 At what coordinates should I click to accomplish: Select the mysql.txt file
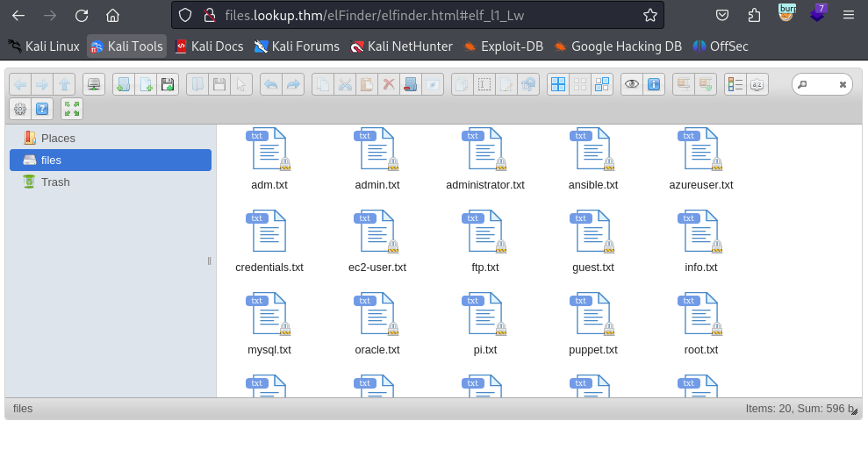pos(269,324)
